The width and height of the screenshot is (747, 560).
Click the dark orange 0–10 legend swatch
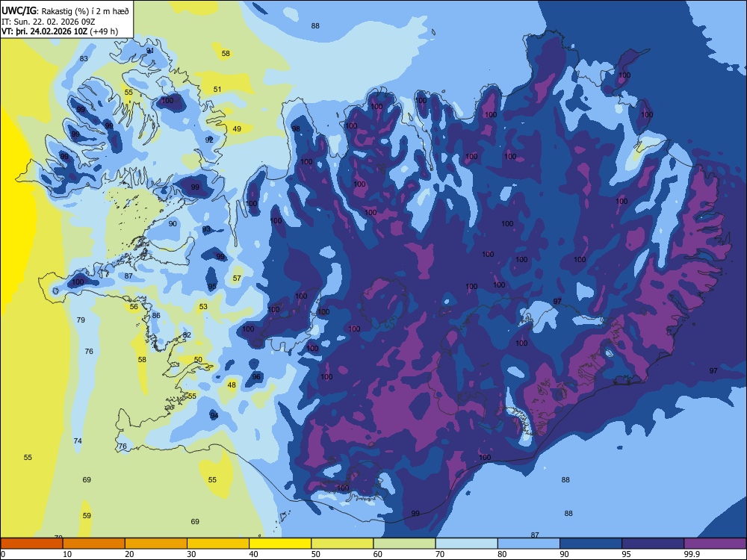click(32, 544)
